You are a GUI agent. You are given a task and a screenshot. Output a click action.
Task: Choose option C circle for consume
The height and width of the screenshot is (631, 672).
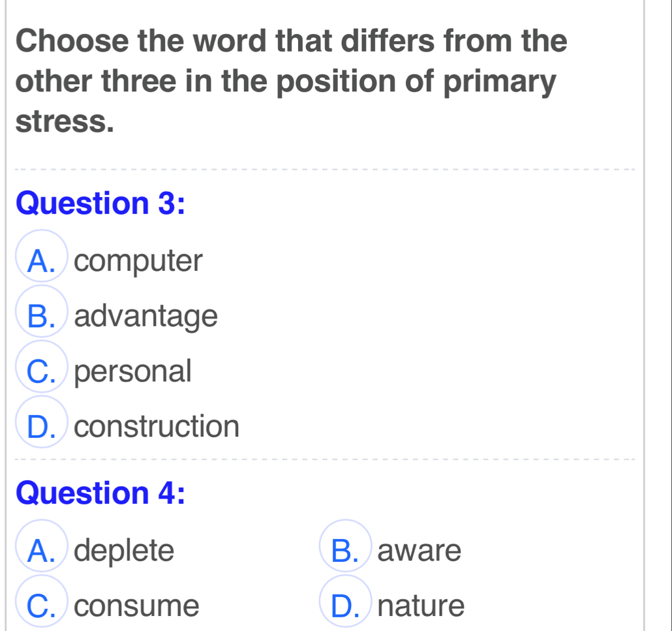[x=43, y=606]
